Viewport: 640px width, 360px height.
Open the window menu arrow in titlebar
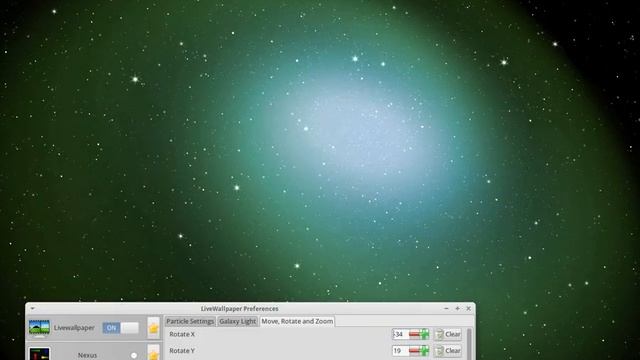coord(33,309)
